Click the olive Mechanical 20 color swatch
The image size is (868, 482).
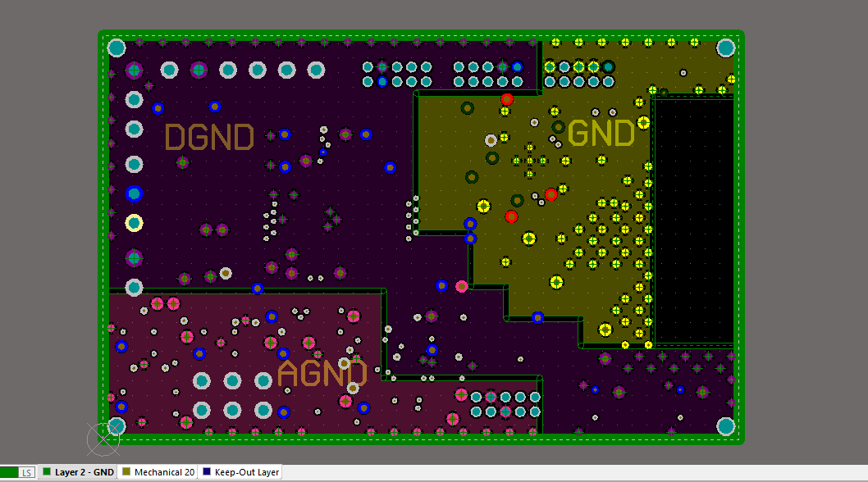pos(126,472)
